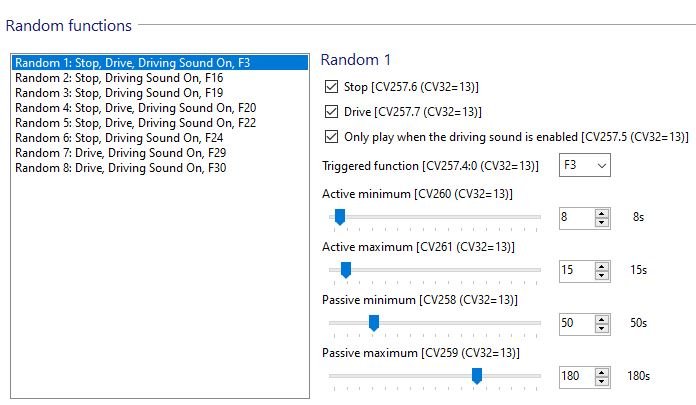Select Random 5 entry with F22
Image resolution: width=696 pixels, height=405 pixels.
click(x=135, y=123)
